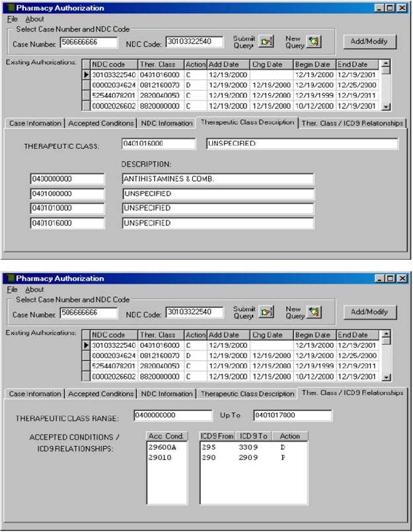413x532 pixels.
Task: Select NDC Information tab in top window
Action: tap(167, 124)
